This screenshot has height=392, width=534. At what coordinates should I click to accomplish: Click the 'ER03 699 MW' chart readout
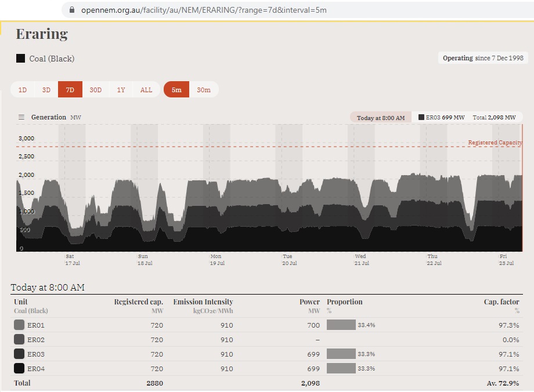[x=441, y=117]
